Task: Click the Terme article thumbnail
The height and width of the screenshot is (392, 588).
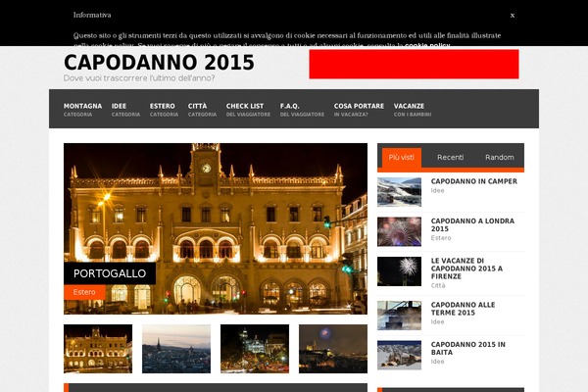Action: 399,316
